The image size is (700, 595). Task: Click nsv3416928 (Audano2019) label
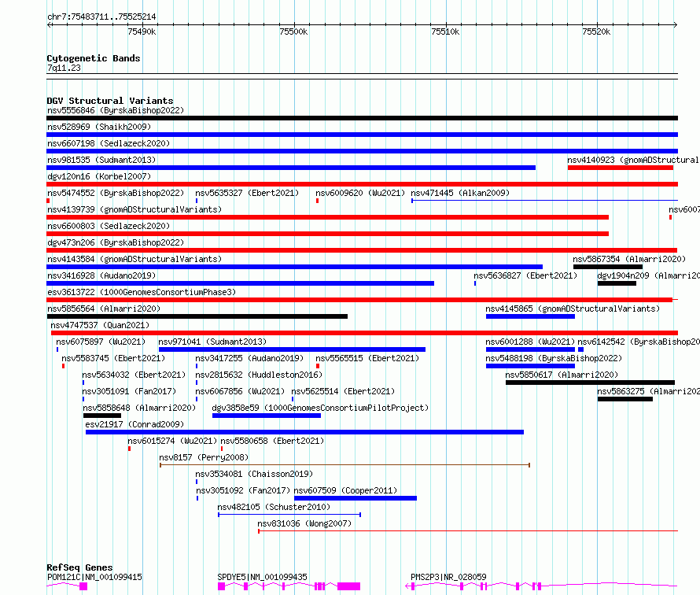[x=101, y=275]
